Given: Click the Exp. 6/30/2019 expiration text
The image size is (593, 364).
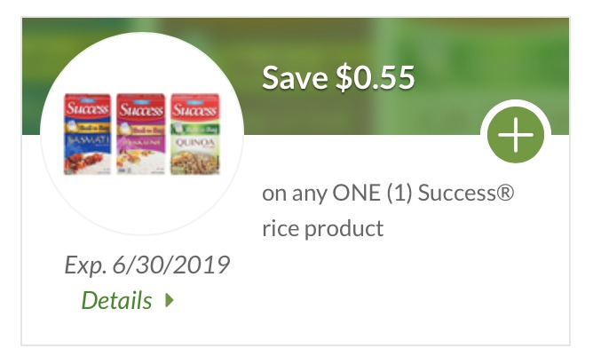Looking at the screenshot, I should pyautogui.click(x=147, y=265).
